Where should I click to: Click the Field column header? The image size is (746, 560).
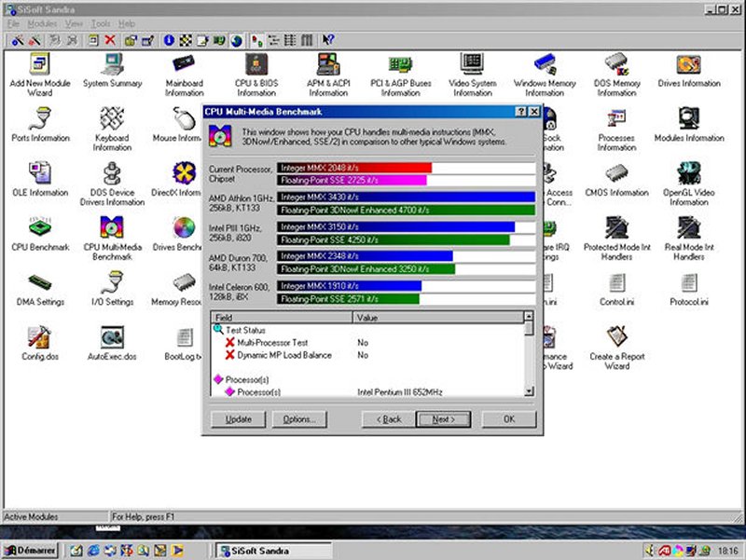(x=282, y=317)
